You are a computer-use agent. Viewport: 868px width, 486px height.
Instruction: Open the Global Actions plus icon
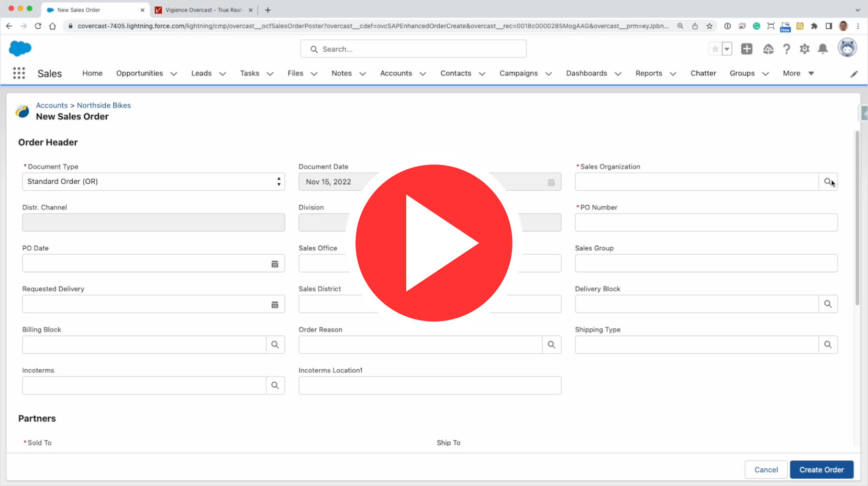[x=747, y=49]
